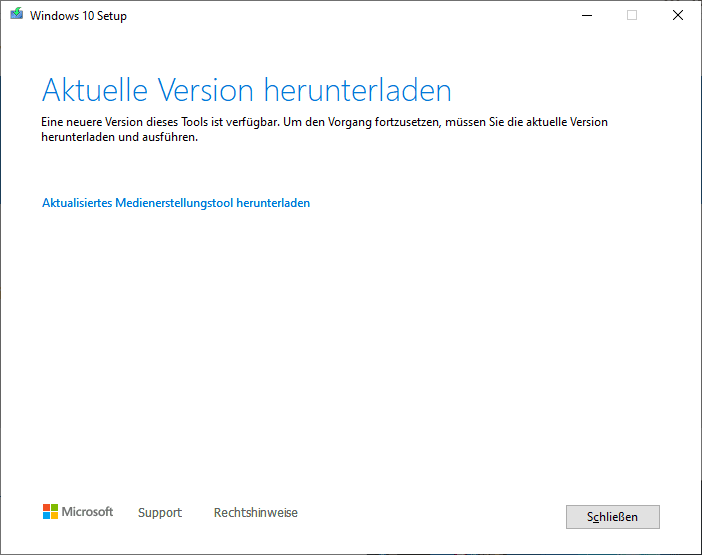
Task: Click the four-color Microsoft squares logo
Action: [50, 512]
